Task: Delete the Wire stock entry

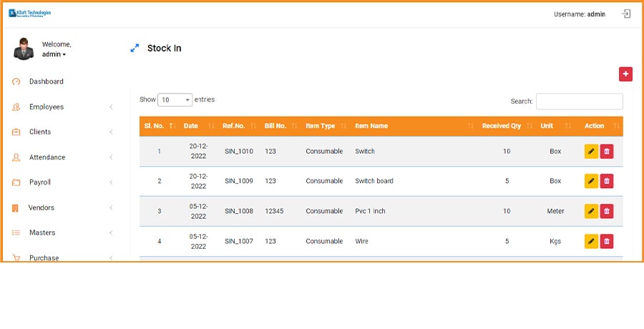Action: (x=607, y=241)
